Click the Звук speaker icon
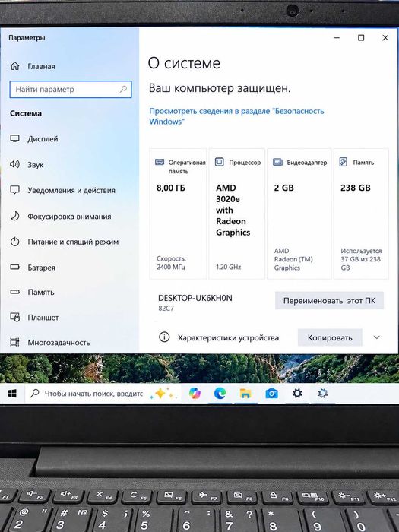Viewport: 399px width, 532px height. (x=14, y=165)
